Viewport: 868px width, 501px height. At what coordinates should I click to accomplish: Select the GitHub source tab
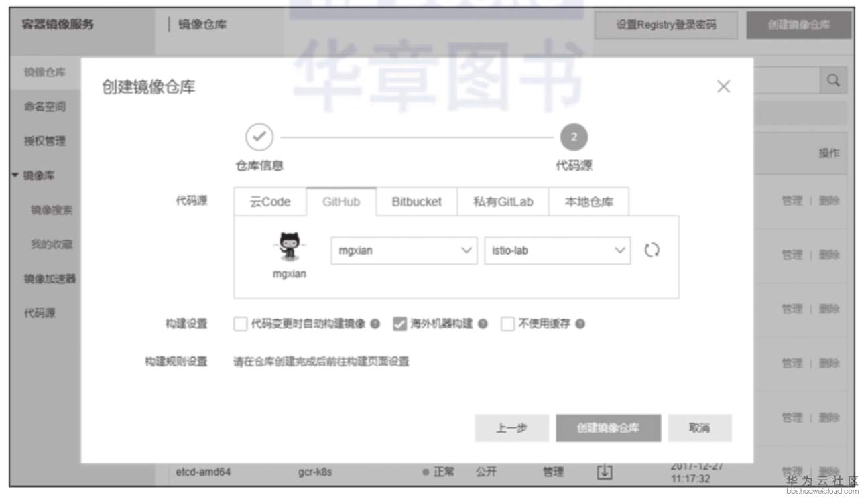(341, 202)
